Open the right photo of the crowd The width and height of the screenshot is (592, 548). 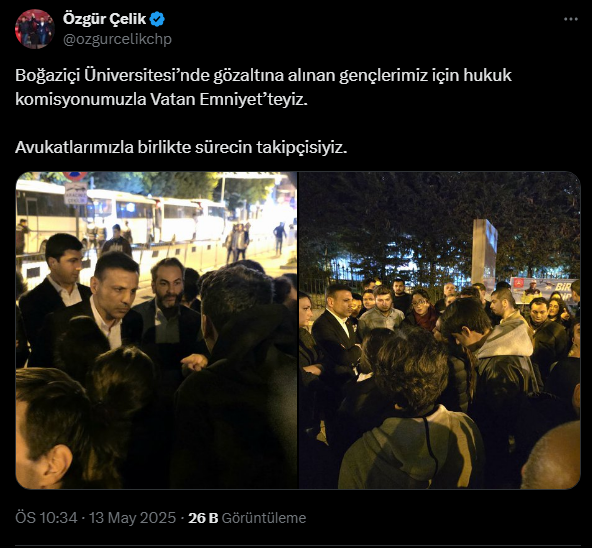pyautogui.click(x=439, y=330)
